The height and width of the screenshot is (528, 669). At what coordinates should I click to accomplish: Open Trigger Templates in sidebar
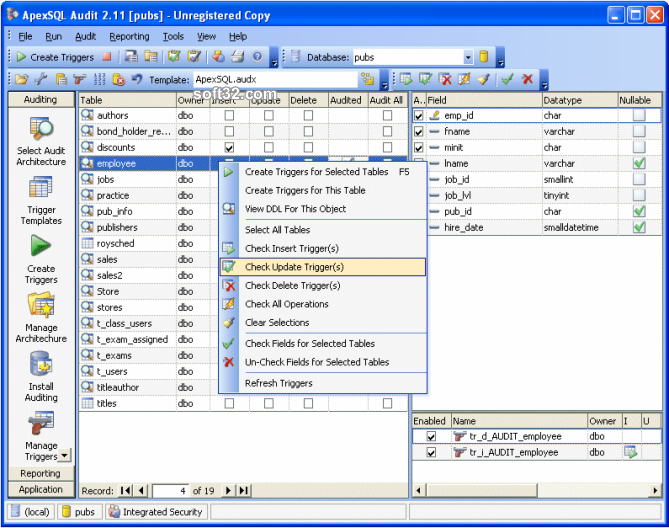pyautogui.click(x=41, y=200)
